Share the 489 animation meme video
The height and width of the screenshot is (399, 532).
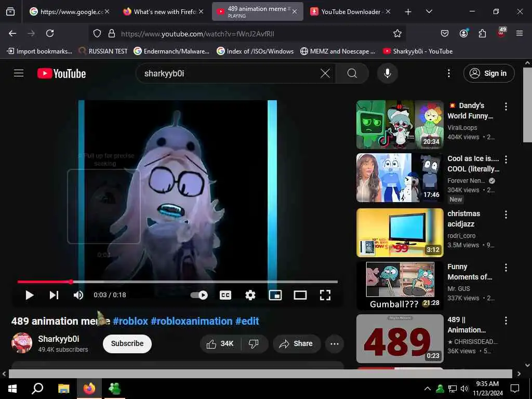tap(296, 344)
